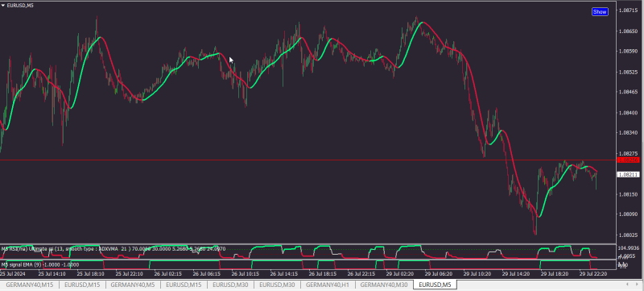Open the GERMANY40,M5 chart tab
Image resolution: width=644 pixels, height=291 pixels.
pyautogui.click(x=133, y=285)
